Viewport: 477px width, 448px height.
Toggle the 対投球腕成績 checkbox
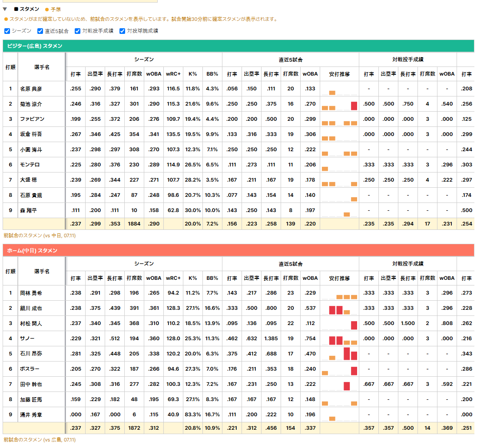[122, 31]
